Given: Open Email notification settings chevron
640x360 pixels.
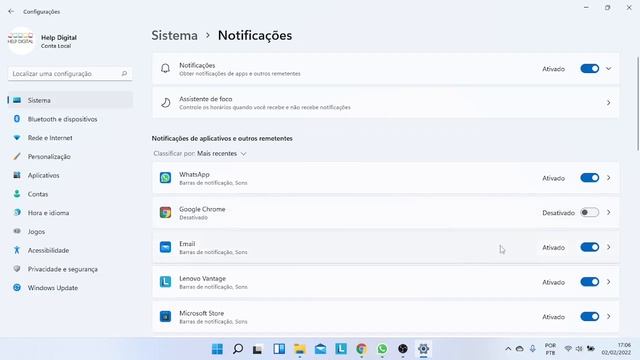Looking at the screenshot, I should 609,247.
